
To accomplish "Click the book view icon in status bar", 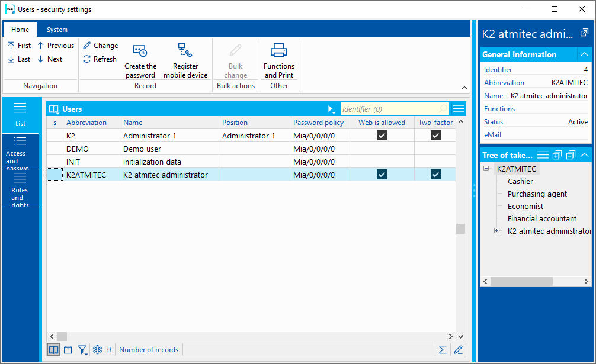I will tap(53, 350).
